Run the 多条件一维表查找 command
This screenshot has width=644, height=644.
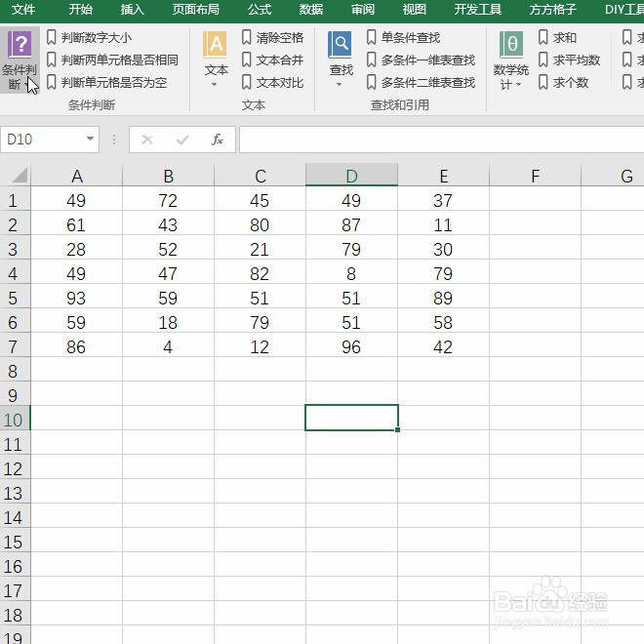coord(428,60)
